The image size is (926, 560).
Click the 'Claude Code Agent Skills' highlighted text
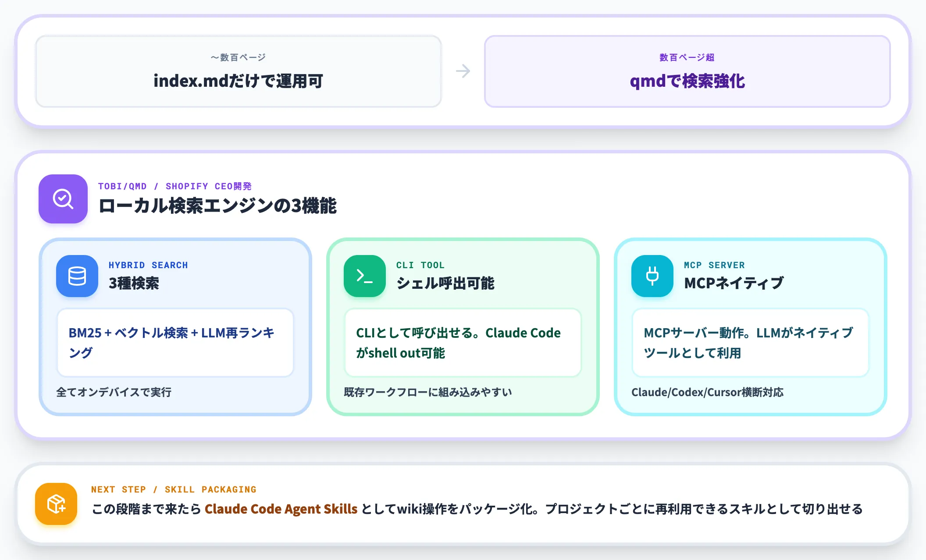(281, 509)
